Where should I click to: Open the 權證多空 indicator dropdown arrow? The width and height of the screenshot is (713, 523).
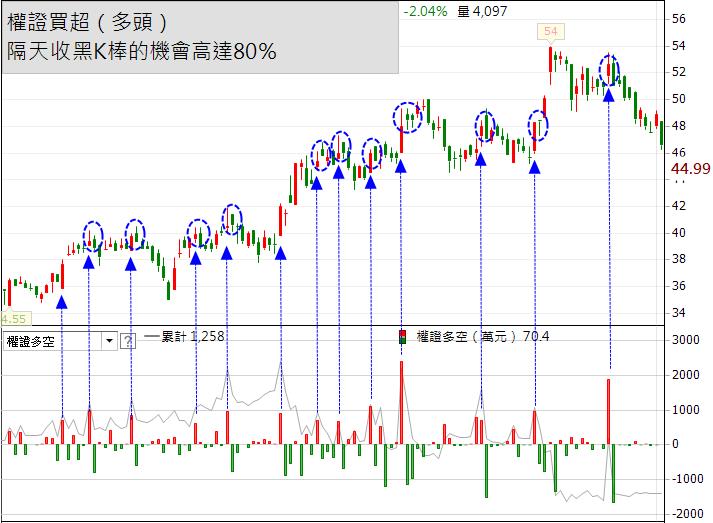(x=109, y=341)
